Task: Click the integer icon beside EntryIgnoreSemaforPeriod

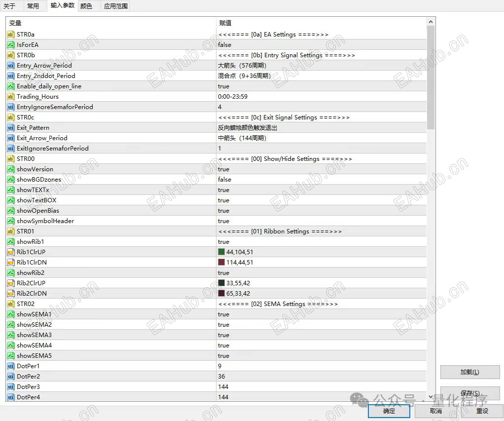Action: [11, 107]
